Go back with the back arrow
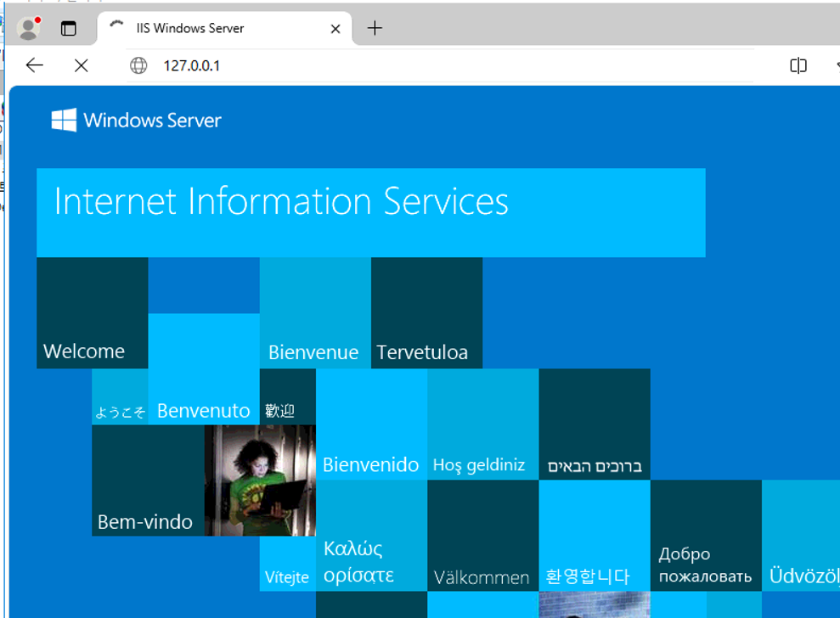The height and width of the screenshot is (618, 840). [35, 65]
